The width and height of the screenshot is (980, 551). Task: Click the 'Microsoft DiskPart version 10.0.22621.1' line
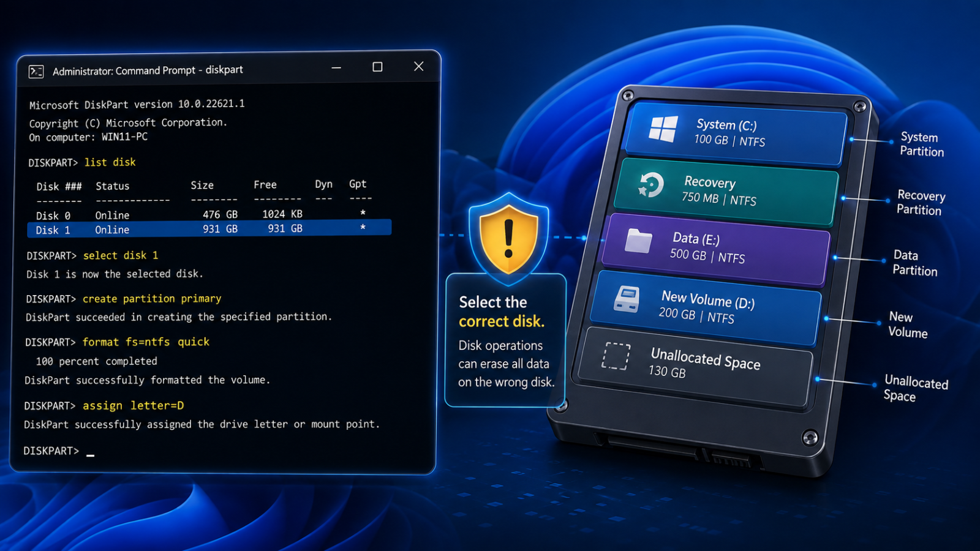tap(137, 105)
